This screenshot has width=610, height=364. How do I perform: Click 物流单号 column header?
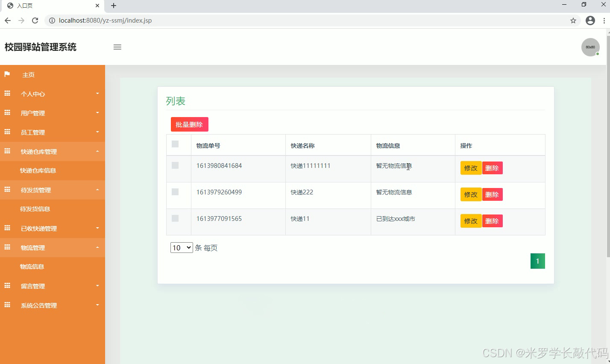click(208, 146)
